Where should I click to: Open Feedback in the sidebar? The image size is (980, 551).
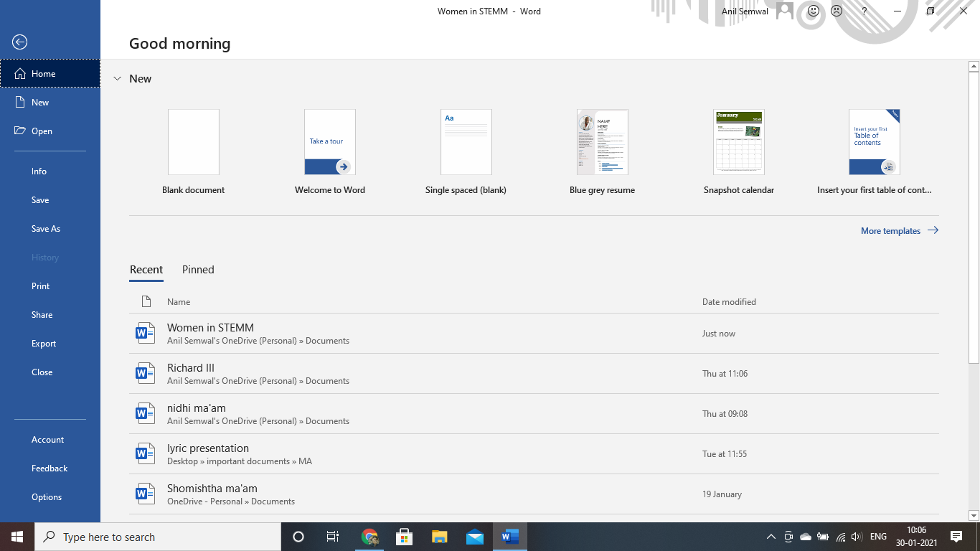pos(50,468)
